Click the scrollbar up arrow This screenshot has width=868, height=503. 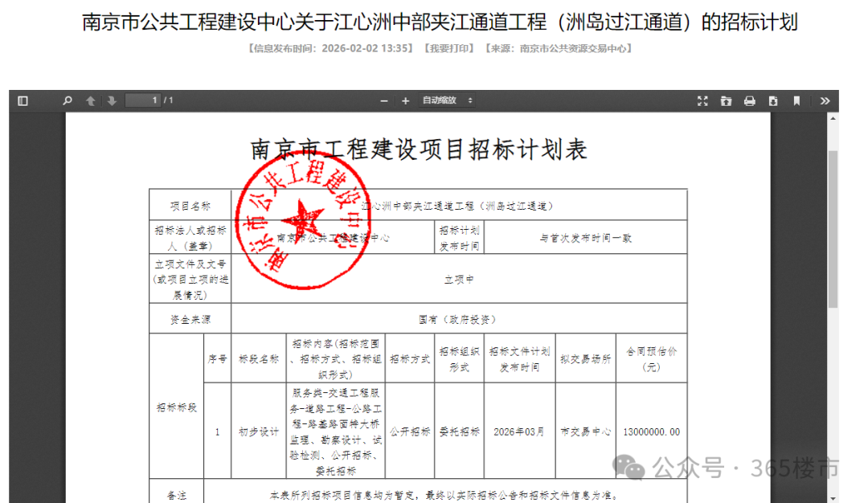[x=833, y=118]
